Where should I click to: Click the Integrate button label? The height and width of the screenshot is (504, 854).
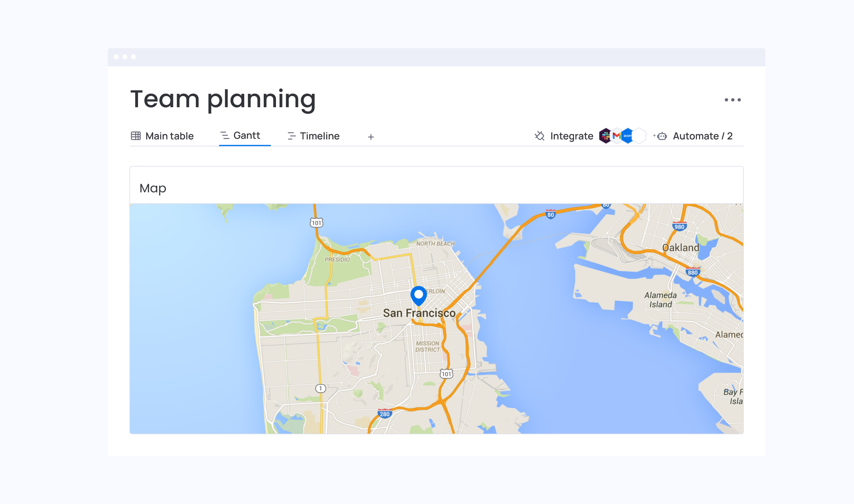pyautogui.click(x=572, y=136)
